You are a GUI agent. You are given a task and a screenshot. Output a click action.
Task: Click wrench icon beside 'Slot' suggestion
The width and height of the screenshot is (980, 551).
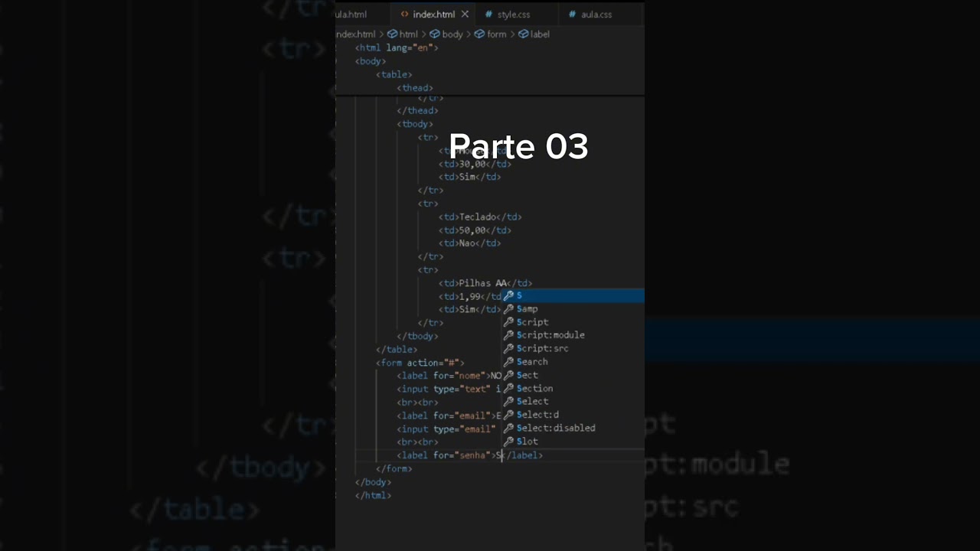point(508,442)
